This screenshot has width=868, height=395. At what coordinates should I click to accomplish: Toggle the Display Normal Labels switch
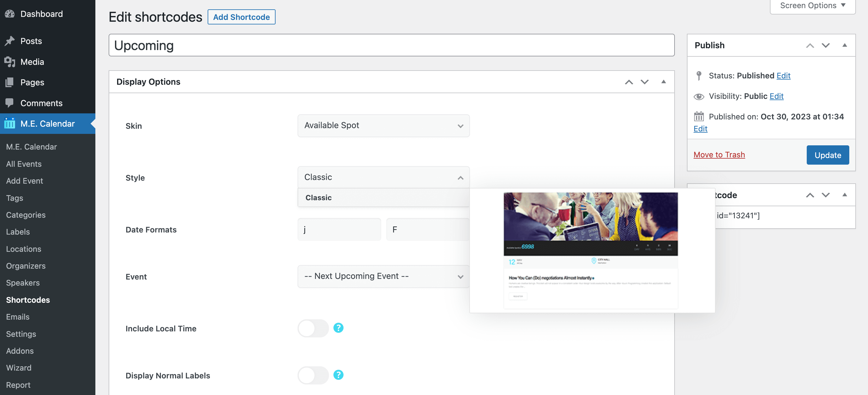[313, 375]
